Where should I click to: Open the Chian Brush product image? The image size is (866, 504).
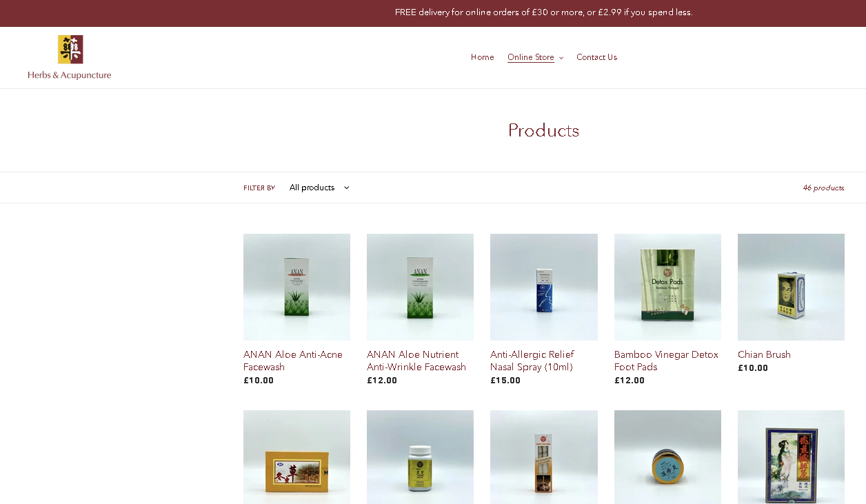[x=791, y=287]
